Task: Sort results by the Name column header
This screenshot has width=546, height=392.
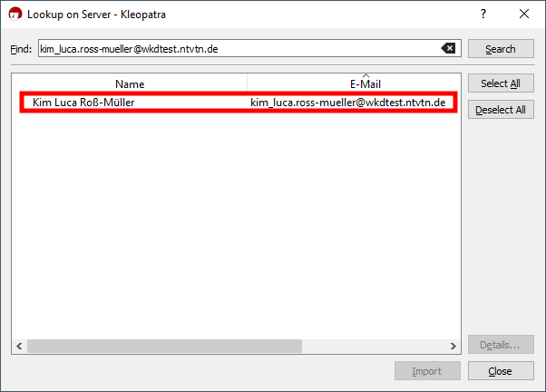Action: click(130, 83)
